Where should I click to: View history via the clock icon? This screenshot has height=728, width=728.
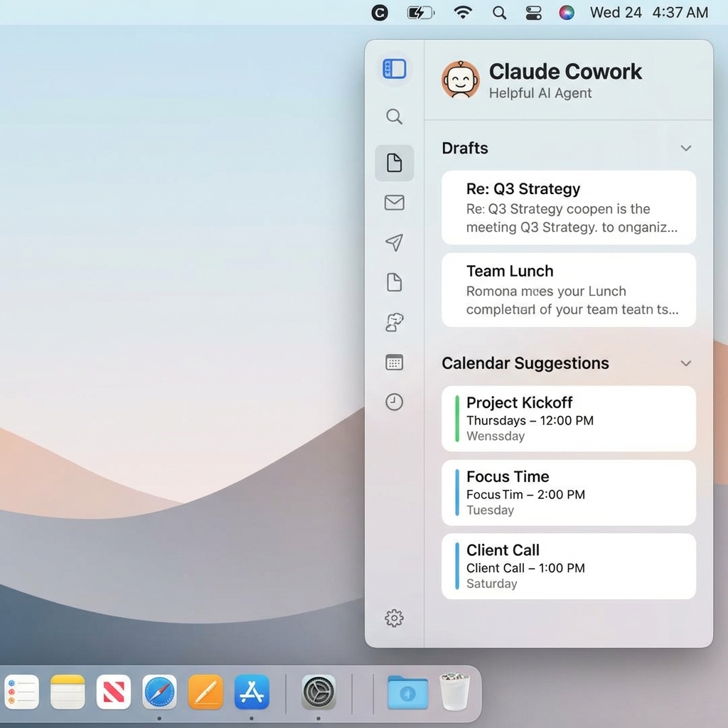[x=395, y=402]
